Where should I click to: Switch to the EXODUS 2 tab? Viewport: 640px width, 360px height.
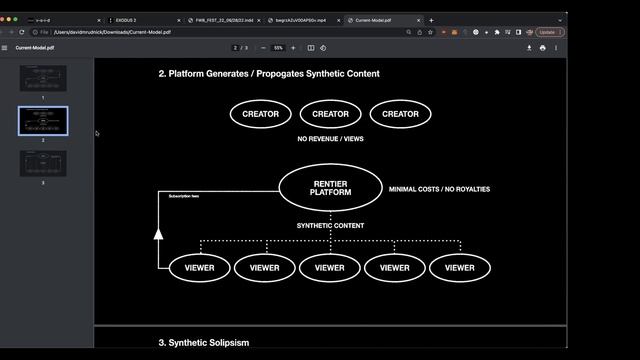(x=143, y=20)
